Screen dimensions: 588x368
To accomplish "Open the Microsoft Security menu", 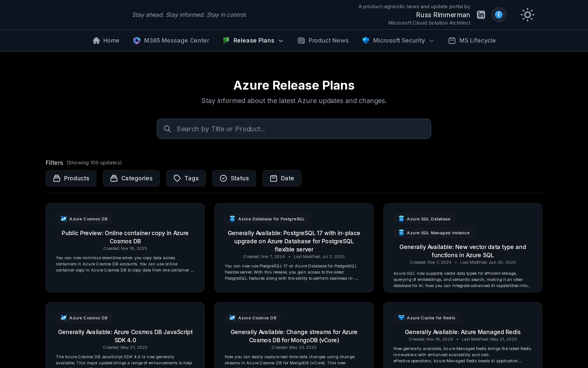I will coord(398,40).
